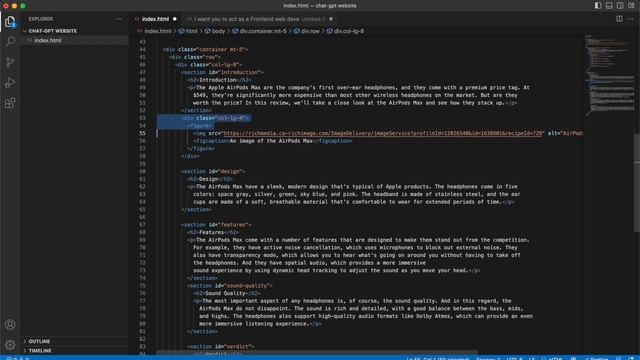Click the code minimap overview
Screen dimensions: 640x360
(x=609, y=76)
